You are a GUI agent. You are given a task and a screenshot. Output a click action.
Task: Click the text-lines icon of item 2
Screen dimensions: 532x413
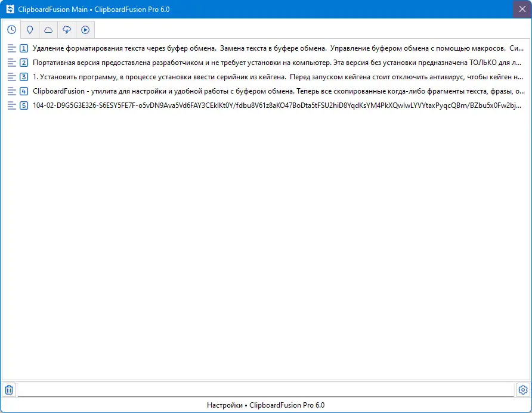[12, 63]
